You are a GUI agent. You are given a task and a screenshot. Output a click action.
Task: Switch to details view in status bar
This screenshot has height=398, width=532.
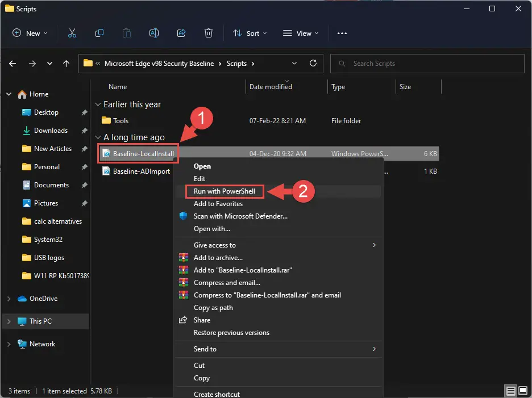[x=510, y=391]
